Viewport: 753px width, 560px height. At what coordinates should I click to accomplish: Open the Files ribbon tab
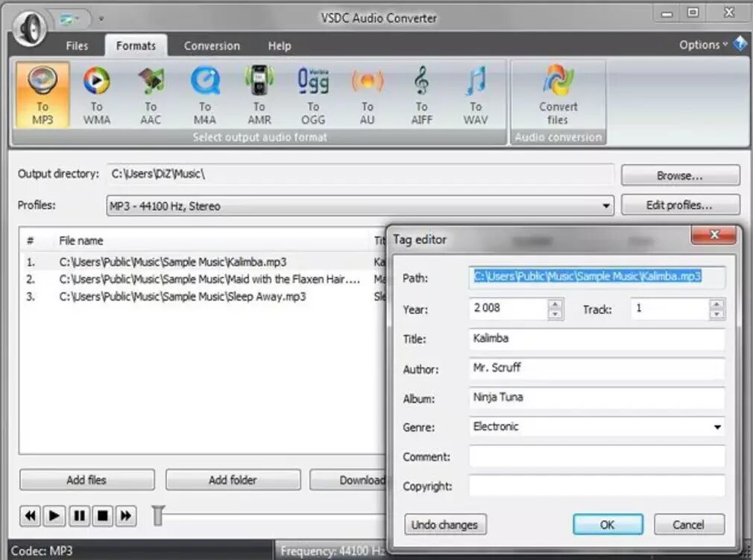click(x=77, y=45)
